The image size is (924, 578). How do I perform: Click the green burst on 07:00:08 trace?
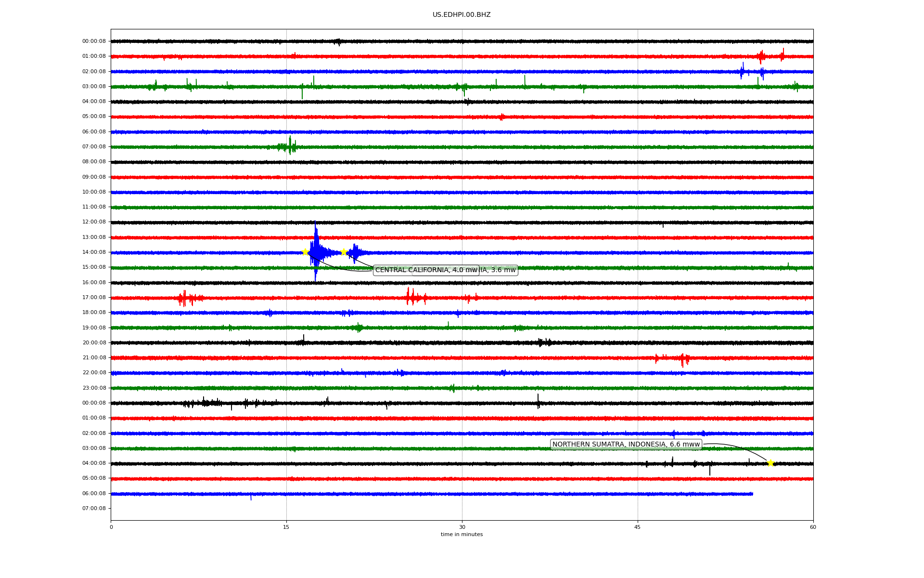[290, 146]
